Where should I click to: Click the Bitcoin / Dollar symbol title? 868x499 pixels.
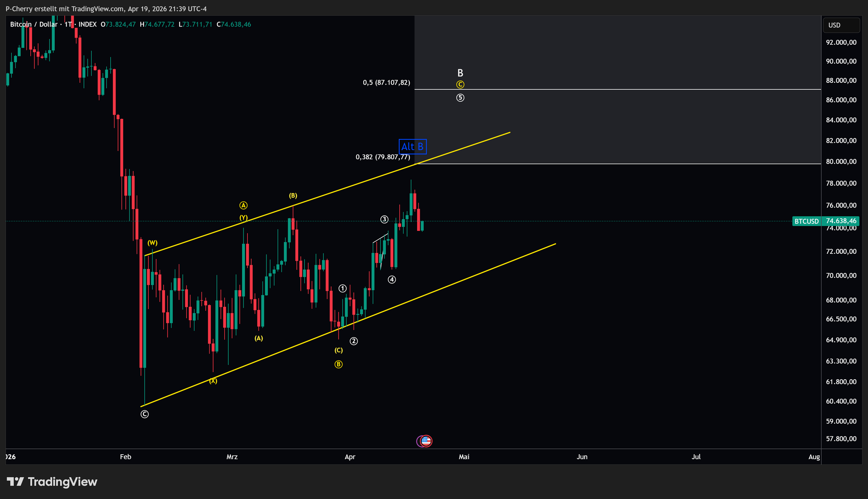point(35,24)
